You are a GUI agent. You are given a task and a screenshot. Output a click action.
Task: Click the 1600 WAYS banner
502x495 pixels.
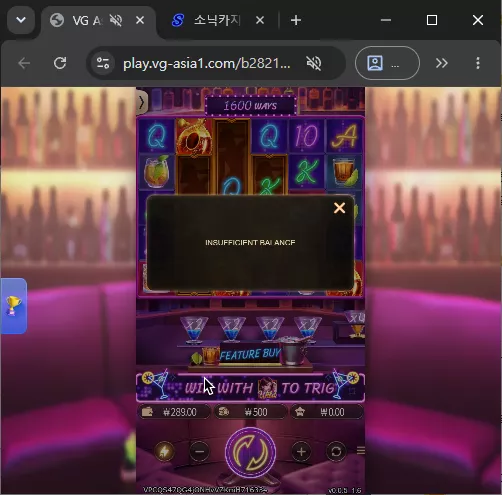click(250, 106)
